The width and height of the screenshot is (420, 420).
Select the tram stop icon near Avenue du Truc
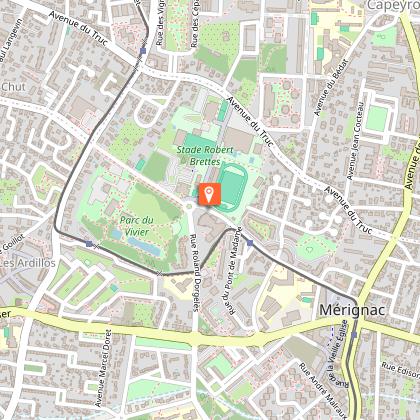pos(143,51)
